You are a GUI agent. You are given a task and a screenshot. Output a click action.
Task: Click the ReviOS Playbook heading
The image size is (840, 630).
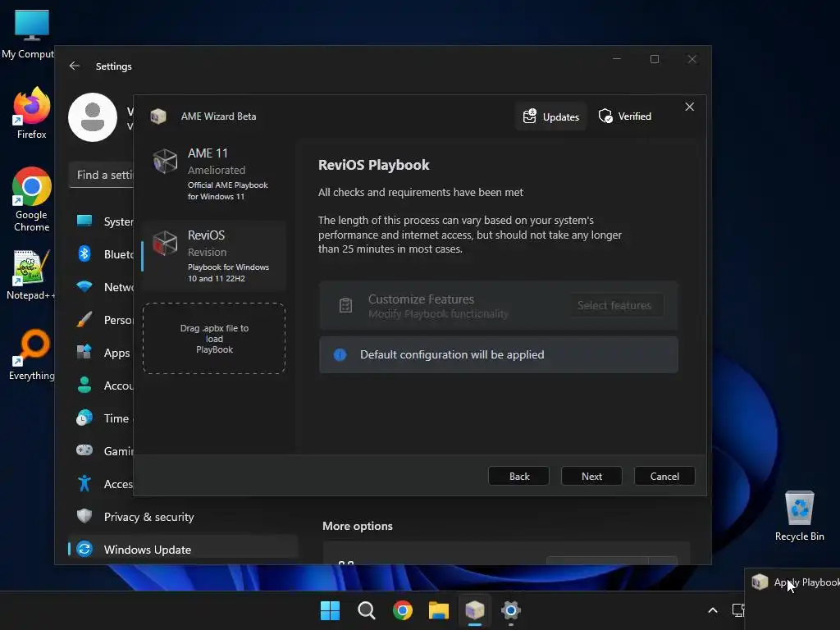(373, 165)
